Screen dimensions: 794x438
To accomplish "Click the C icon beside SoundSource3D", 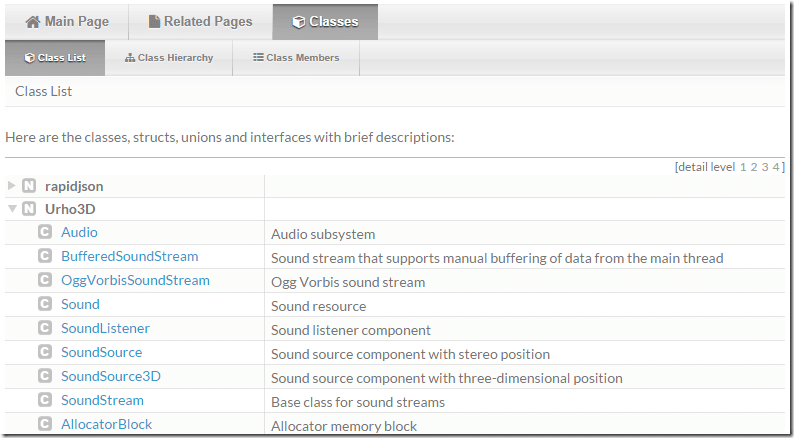I will pos(45,376).
